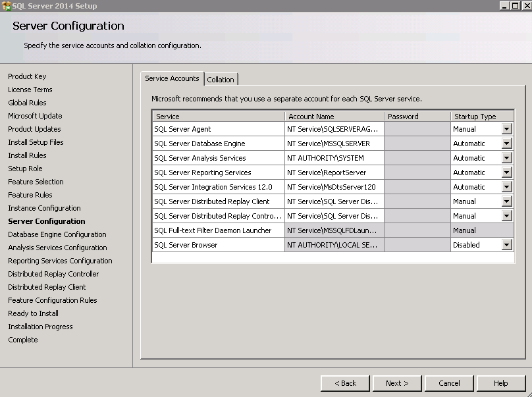Click Product Updates step in sidebar

(x=34, y=129)
